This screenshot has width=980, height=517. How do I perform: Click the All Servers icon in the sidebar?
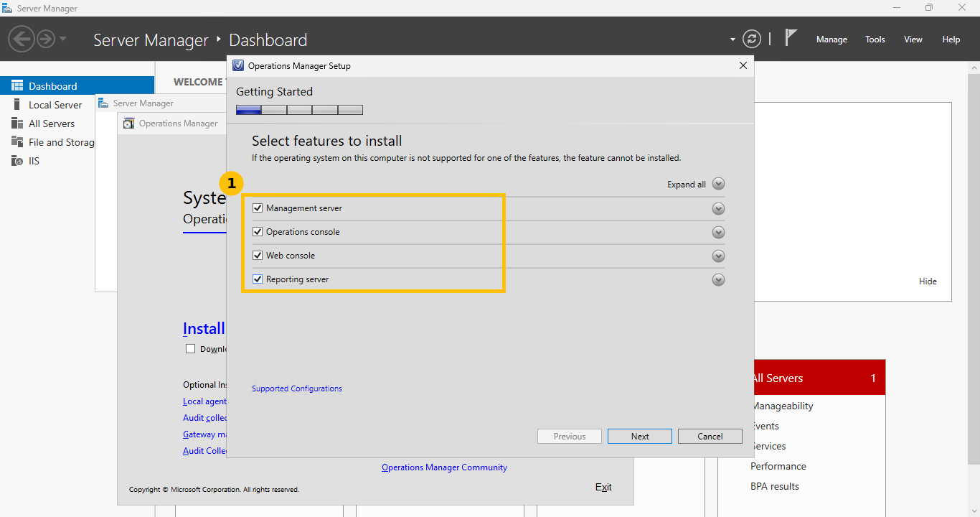(x=17, y=123)
